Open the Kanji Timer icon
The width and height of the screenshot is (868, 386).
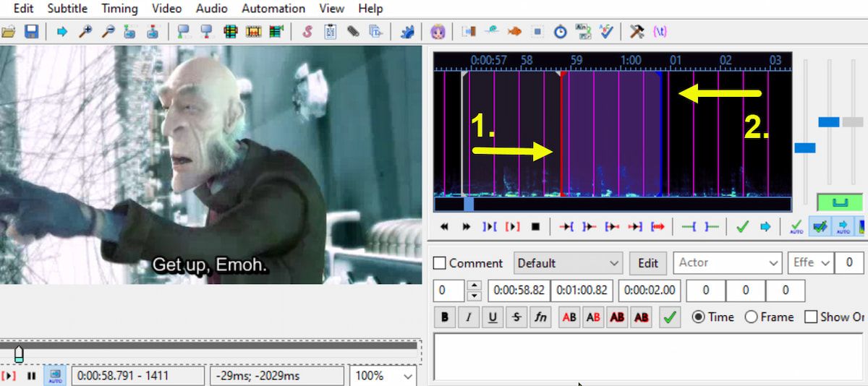[x=583, y=32]
